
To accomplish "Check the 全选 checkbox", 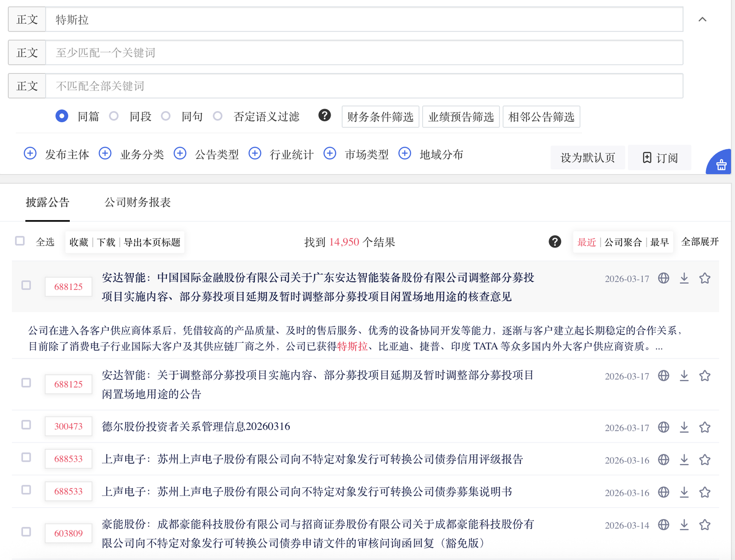I will [20, 241].
